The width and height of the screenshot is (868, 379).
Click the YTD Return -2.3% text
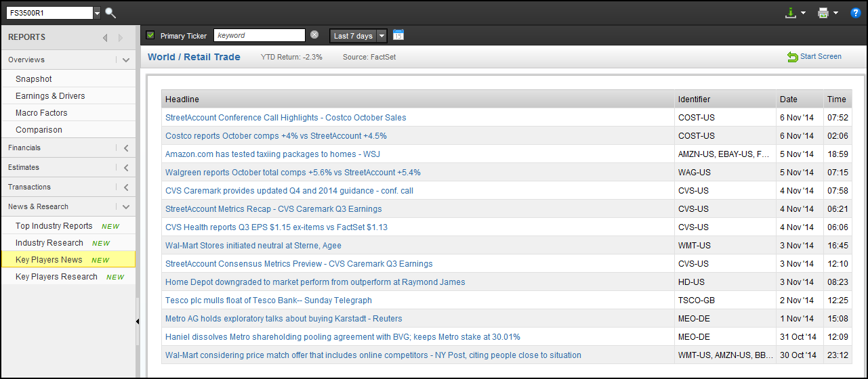tap(291, 57)
